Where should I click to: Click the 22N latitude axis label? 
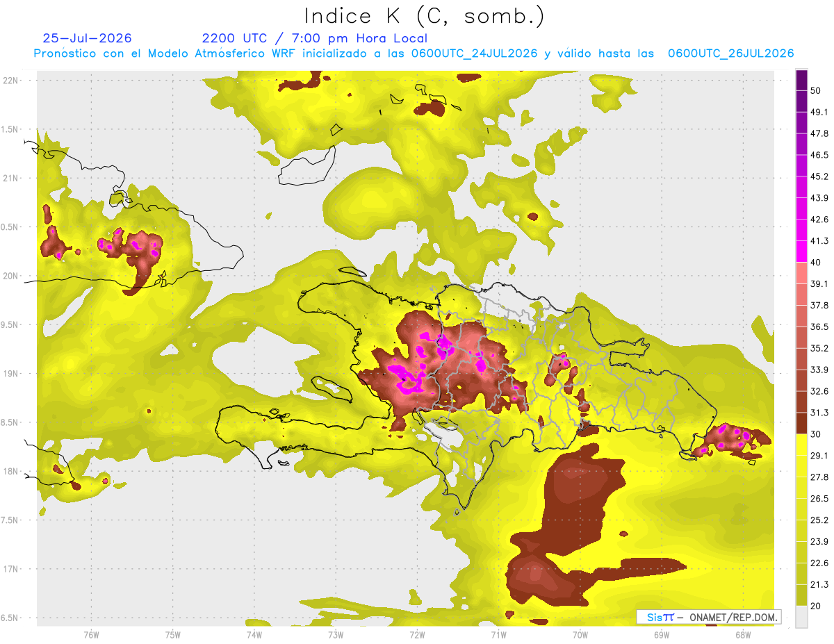pos(10,81)
